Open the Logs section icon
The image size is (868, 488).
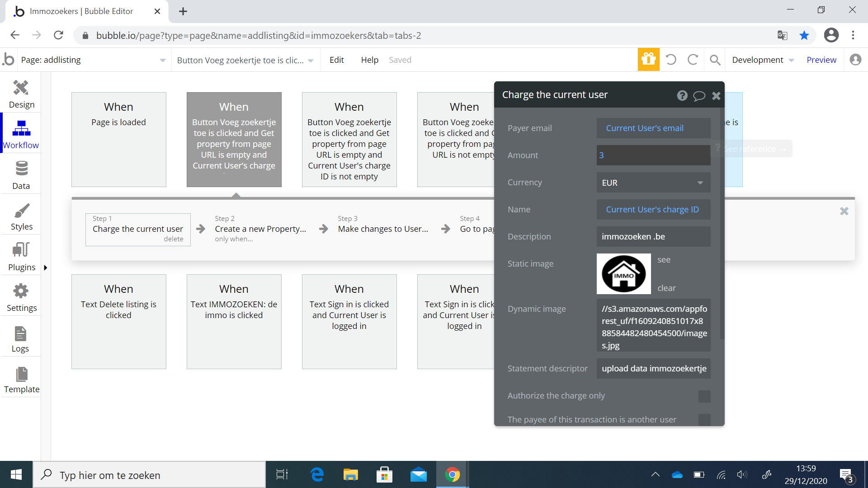click(x=20, y=334)
